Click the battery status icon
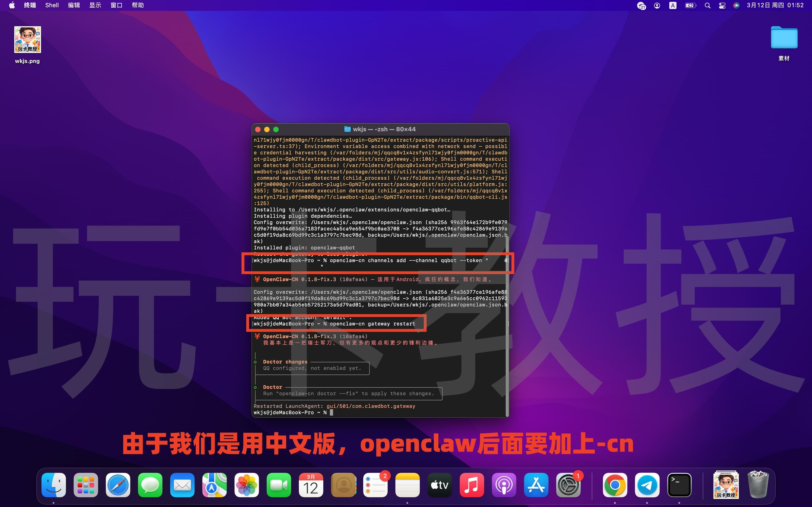 point(690,5)
